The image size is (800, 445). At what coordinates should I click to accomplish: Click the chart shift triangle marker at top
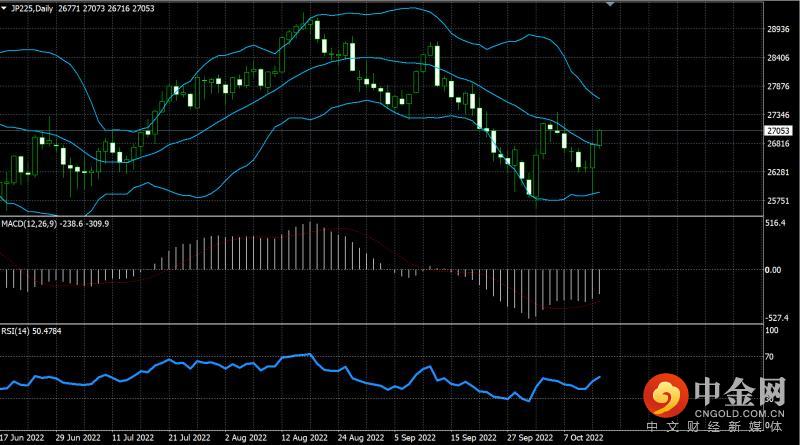click(x=609, y=5)
